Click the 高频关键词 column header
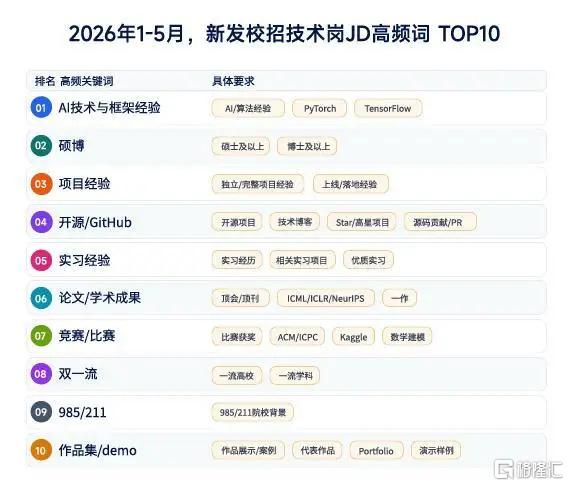569x486 pixels. 87,81
